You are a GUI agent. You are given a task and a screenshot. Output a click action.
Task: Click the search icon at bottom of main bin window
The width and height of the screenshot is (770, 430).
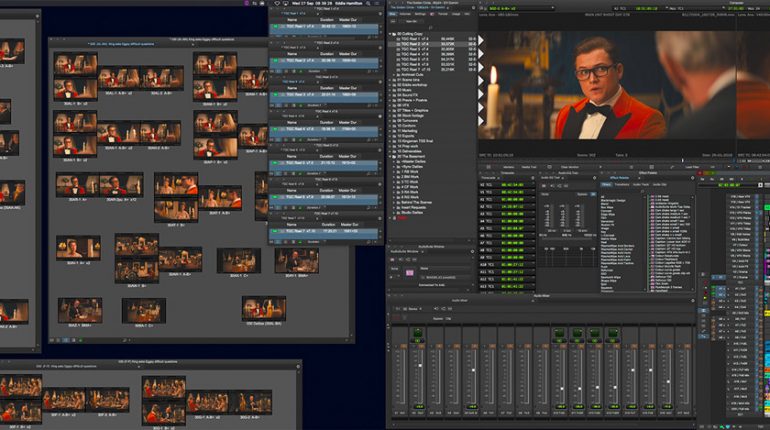(x=124, y=340)
